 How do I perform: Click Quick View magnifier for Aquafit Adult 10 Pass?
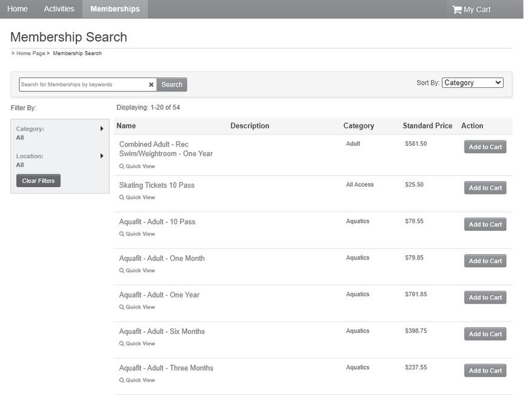pos(122,234)
